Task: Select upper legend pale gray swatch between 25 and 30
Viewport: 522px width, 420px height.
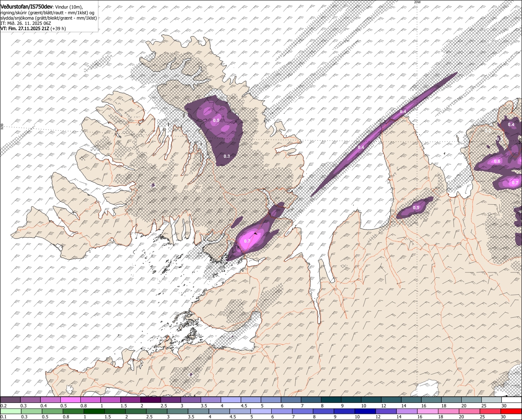Action: point(491,400)
